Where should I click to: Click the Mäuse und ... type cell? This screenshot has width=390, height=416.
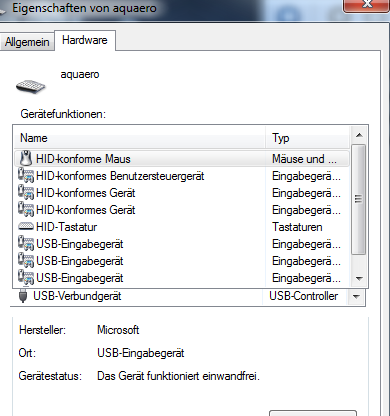[304, 159]
